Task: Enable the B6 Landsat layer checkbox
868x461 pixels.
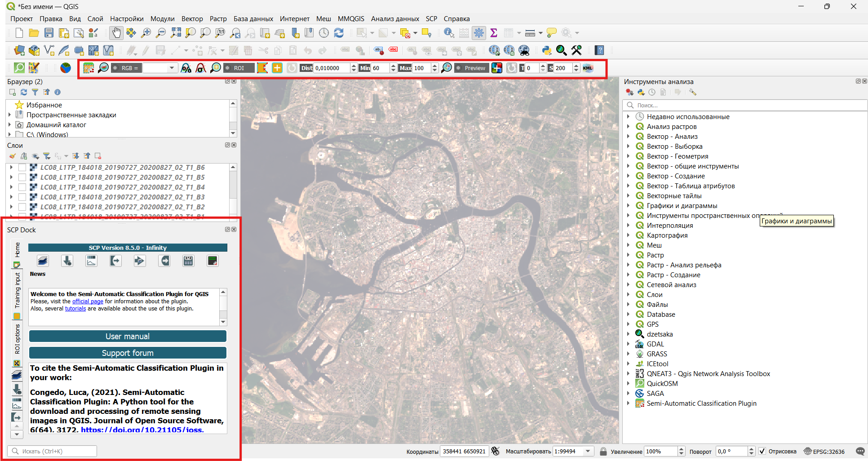Action: pos(22,167)
